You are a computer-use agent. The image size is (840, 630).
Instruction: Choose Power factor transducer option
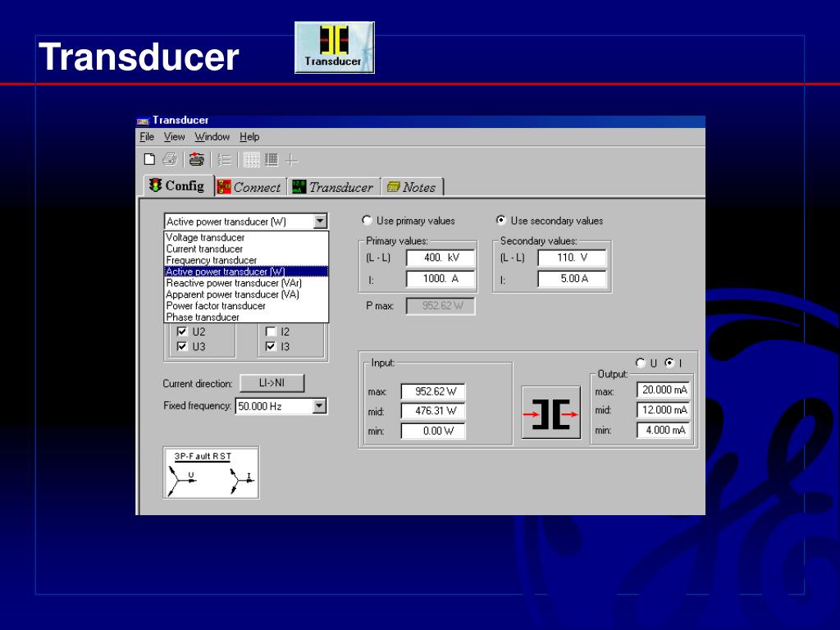[246, 305]
